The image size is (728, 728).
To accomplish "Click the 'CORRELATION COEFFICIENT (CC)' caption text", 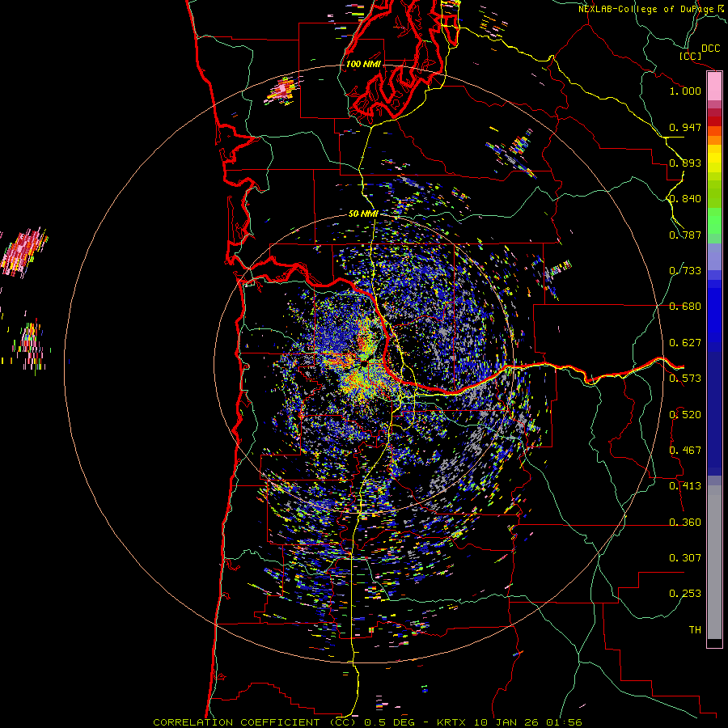I will (x=255, y=722).
